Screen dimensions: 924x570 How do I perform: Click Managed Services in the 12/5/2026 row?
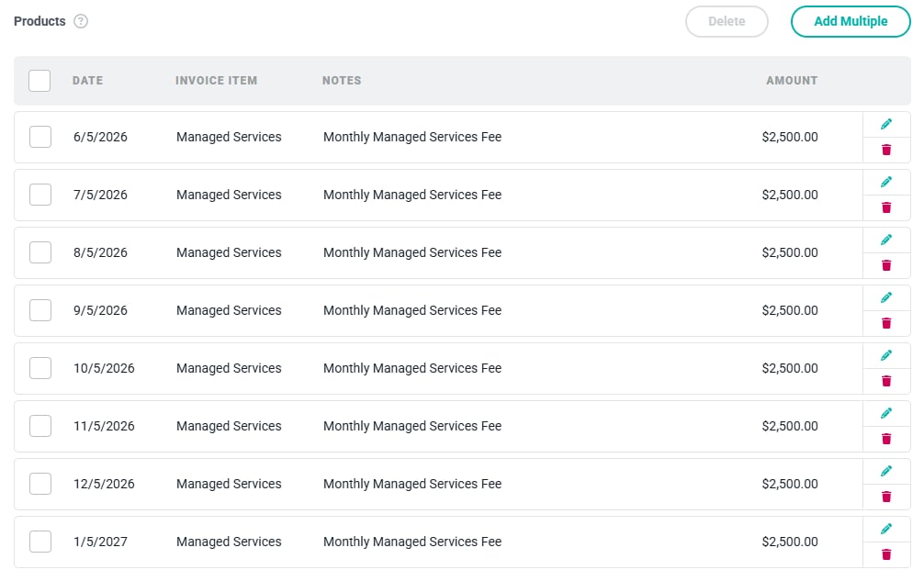(x=229, y=484)
